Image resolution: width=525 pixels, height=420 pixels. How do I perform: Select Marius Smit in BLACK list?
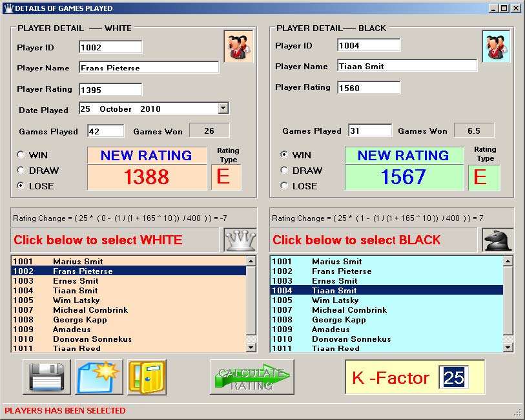tap(387, 261)
